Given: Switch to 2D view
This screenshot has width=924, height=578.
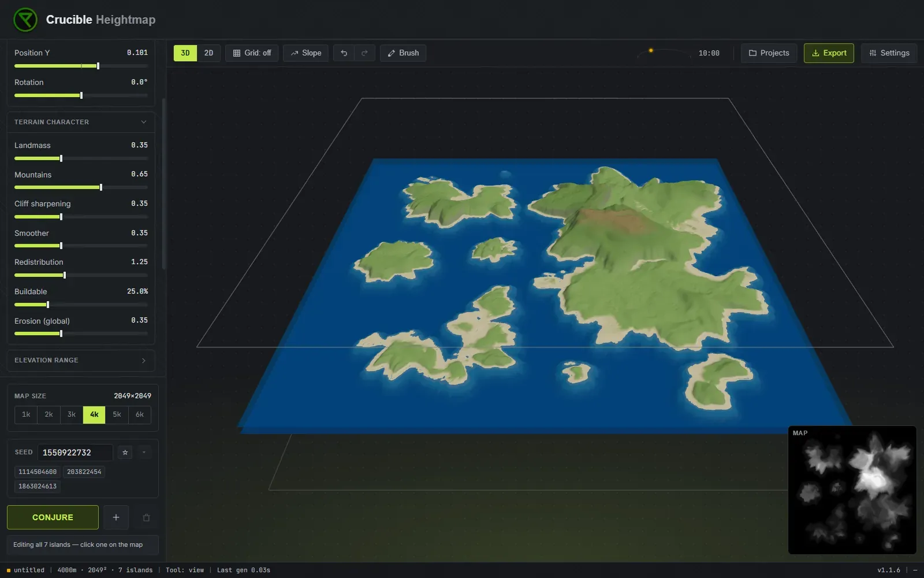Looking at the screenshot, I should 208,53.
